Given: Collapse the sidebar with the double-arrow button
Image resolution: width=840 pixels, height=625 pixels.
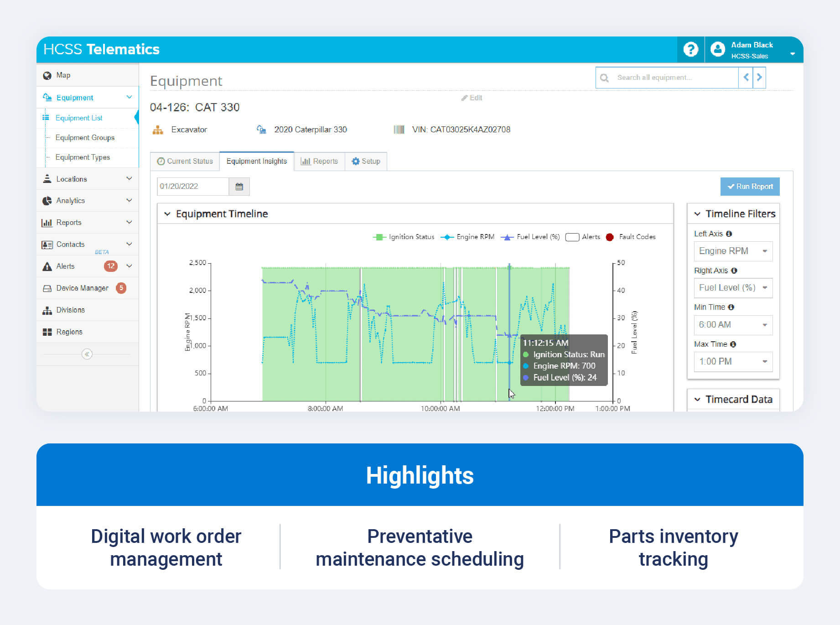Looking at the screenshot, I should pyautogui.click(x=87, y=354).
